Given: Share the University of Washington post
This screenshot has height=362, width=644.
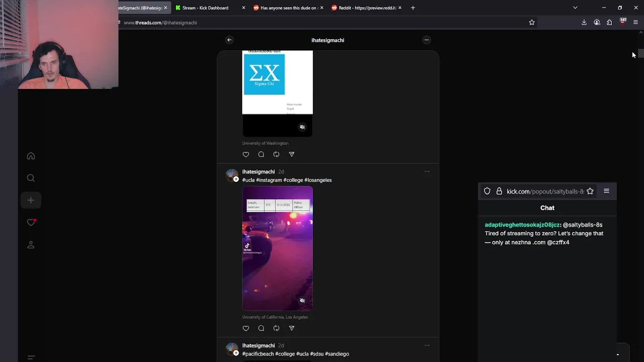Looking at the screenshot, I should [291, 154].
